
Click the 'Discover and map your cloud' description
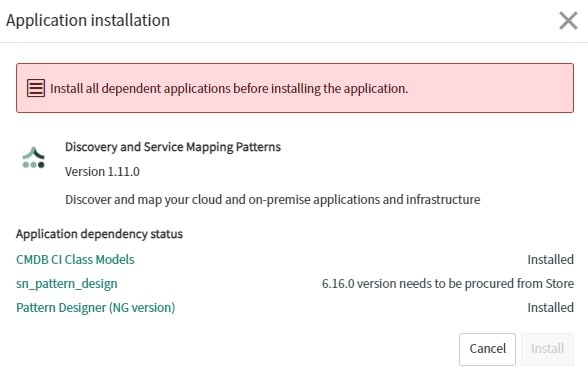273,199
